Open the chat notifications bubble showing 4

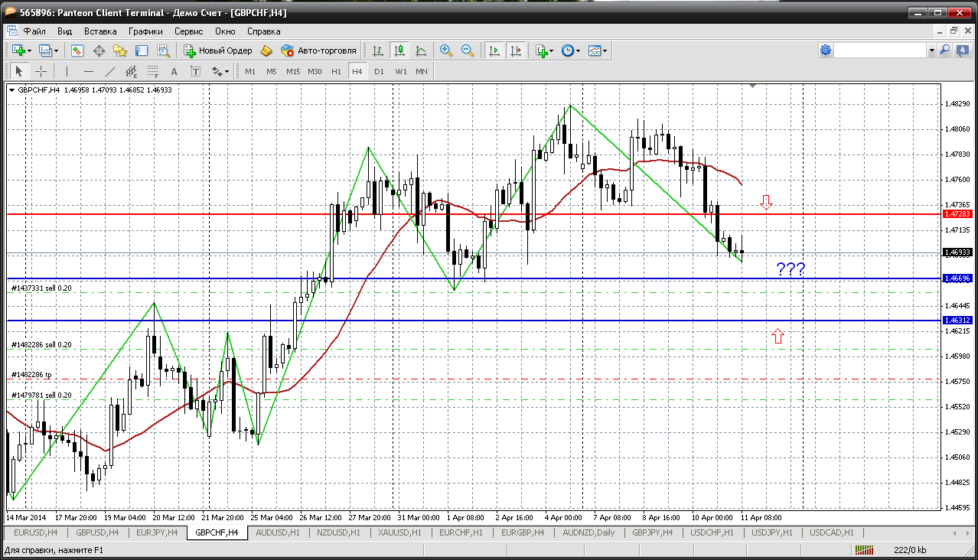[962, 50]
